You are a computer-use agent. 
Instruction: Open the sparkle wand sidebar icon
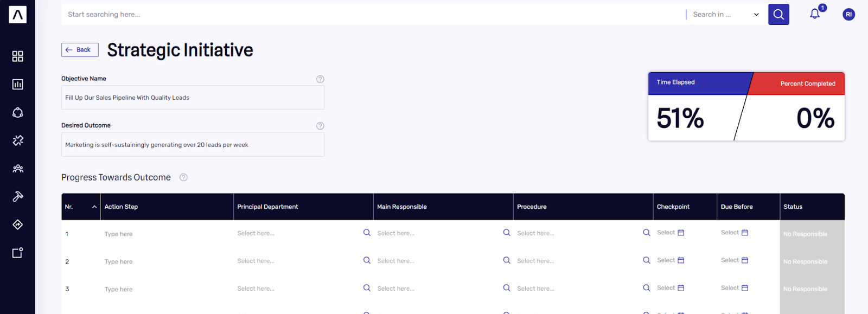[x=17, y=140]
